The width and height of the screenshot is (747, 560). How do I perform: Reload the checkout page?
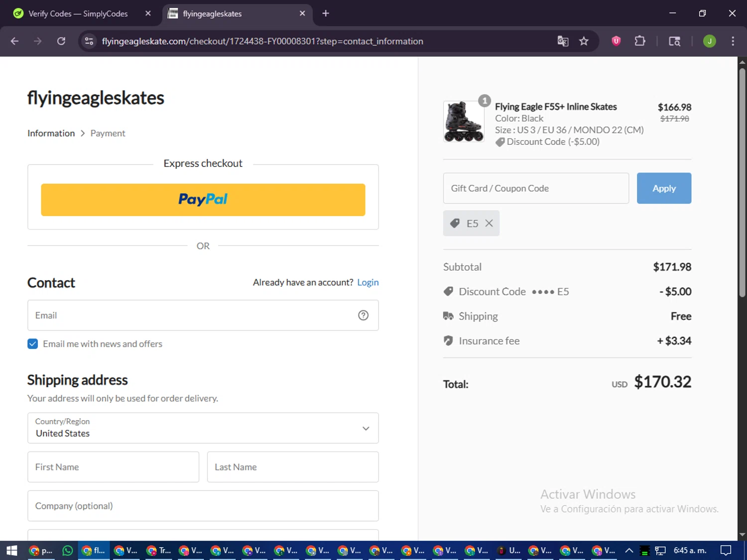pyautogui.click(x=61, y=41)
